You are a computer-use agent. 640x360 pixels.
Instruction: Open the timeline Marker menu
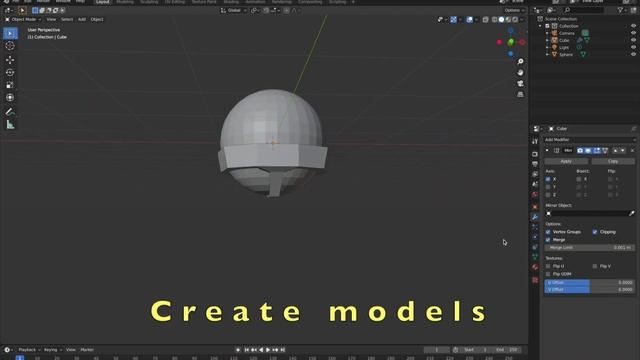point(87,350)
